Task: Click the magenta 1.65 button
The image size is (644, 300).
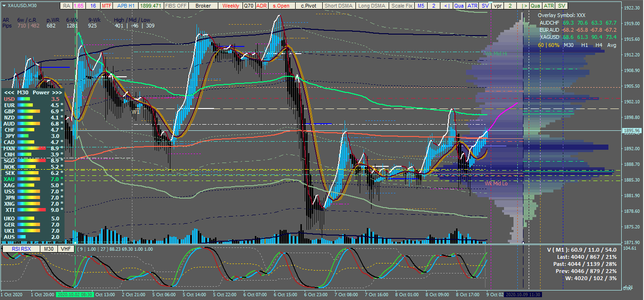Action: [x=79, y=6]
